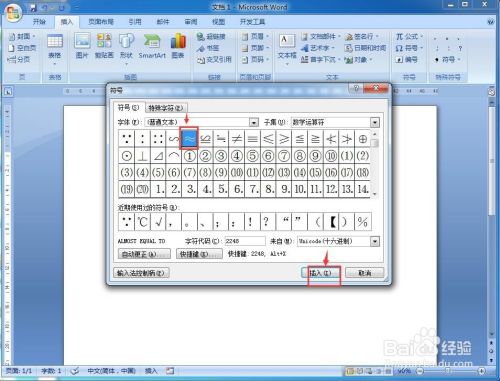Image resolution: width=500 pixels, height=381 pixels.
Task: Click Drop Cap (首字下沉) icon
Action: [x=320, y=59]
